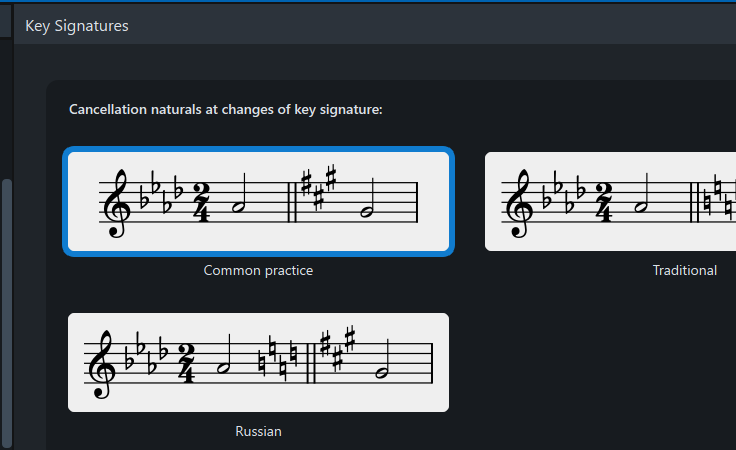Screen dimensions: 736x450
Task: Click the four flats in Traditional example
Action: coord(564,191)
